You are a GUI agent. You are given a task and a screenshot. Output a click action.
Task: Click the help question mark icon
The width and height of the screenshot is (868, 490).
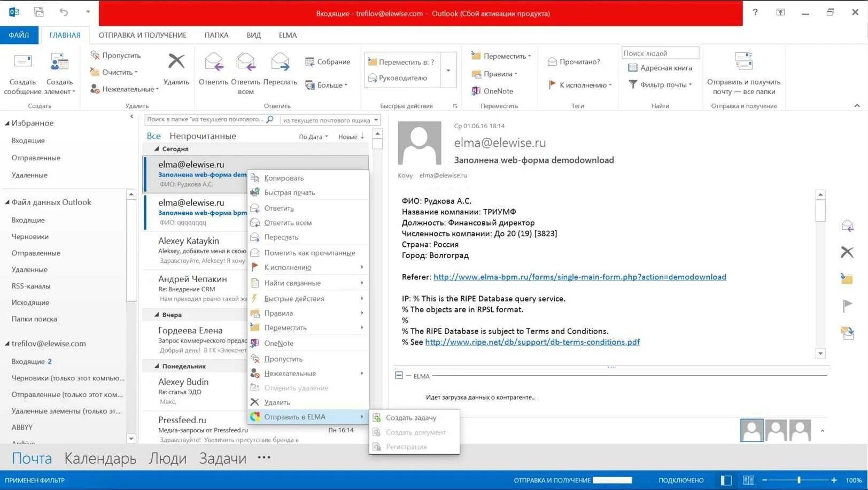pos(755,12)
